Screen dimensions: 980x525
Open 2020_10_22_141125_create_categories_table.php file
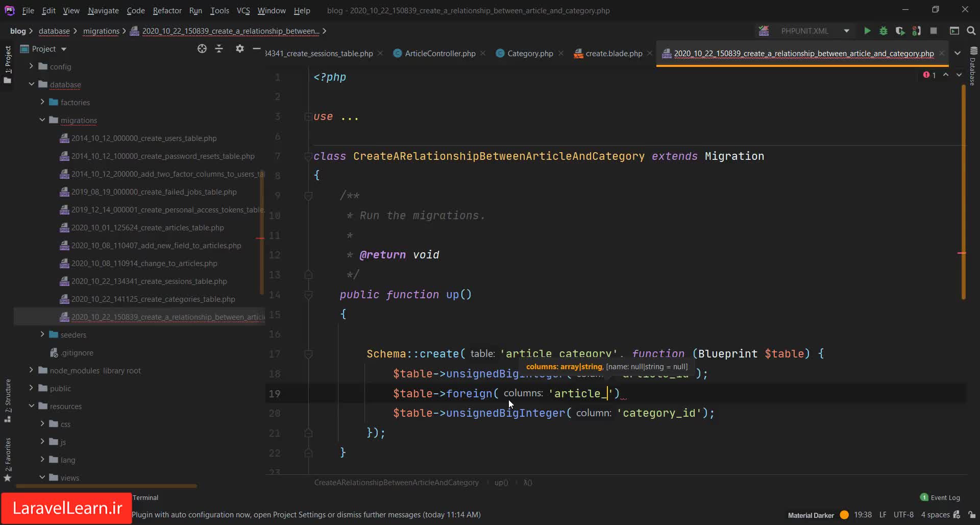click(153, 299)
